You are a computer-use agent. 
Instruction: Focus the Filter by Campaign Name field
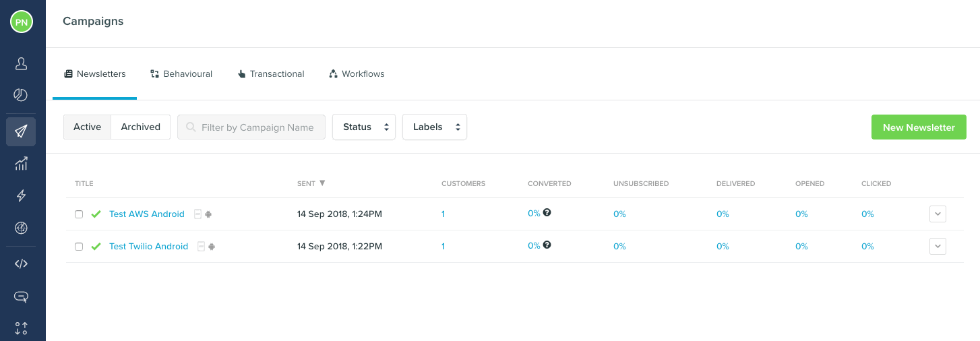257,127
